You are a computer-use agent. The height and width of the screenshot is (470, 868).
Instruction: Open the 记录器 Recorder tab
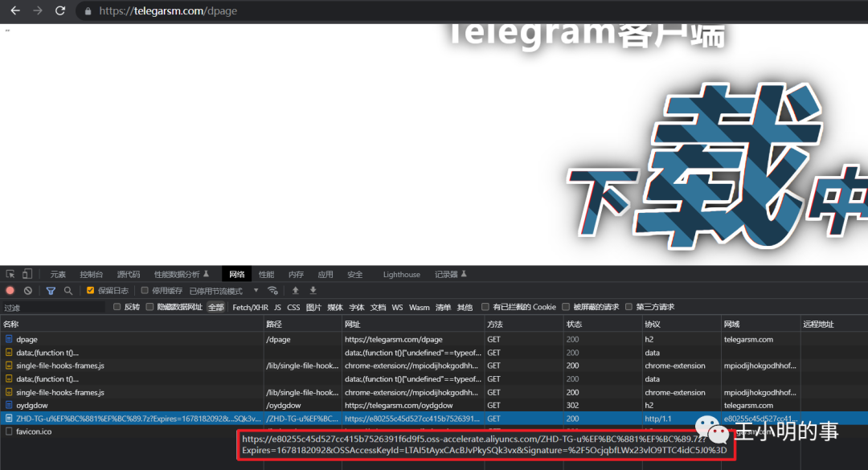pyautogui.click(x=450, y=275)
